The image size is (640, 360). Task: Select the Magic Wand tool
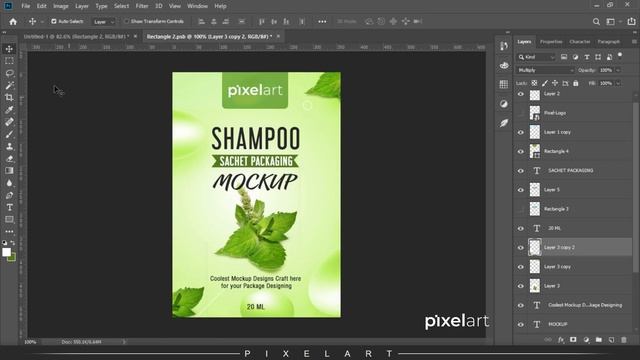(x=9, y=85)
